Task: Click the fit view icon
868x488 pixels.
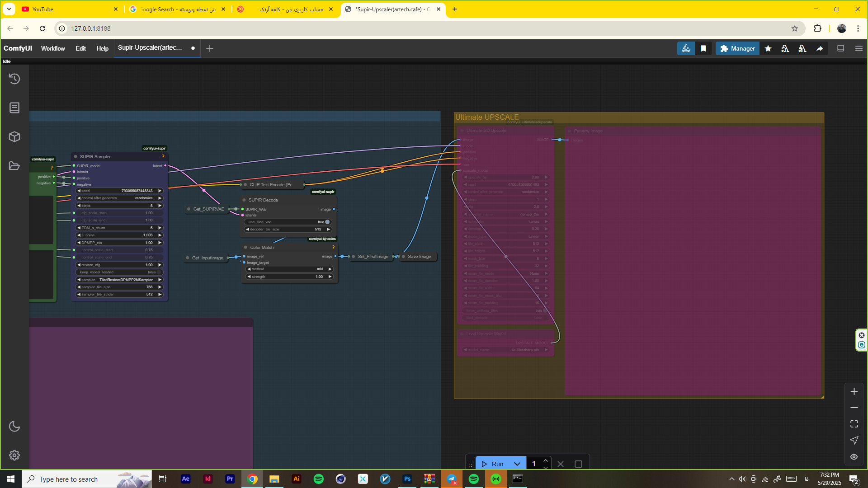Action: tap(854, 424)
